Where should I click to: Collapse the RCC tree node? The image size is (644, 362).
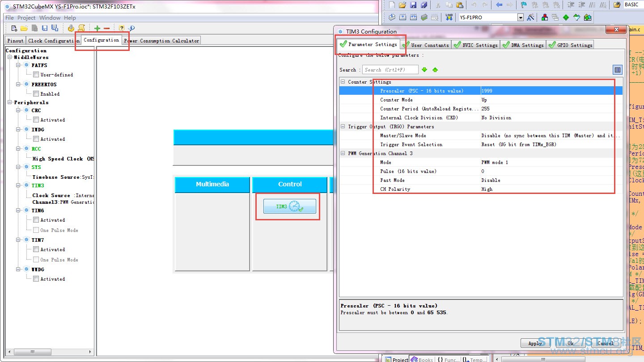19,149
